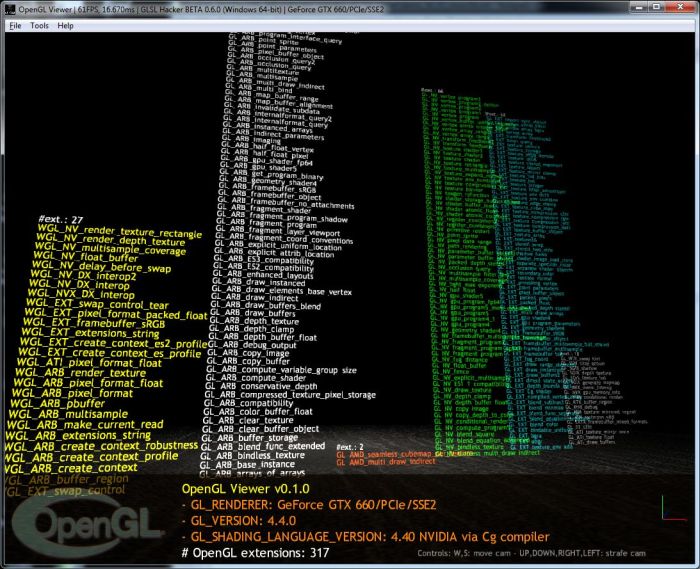Click GL_RENDERER GeForce GTX 660 line
This screenshot has height=569, width=700.
click(x=308, y=505)
